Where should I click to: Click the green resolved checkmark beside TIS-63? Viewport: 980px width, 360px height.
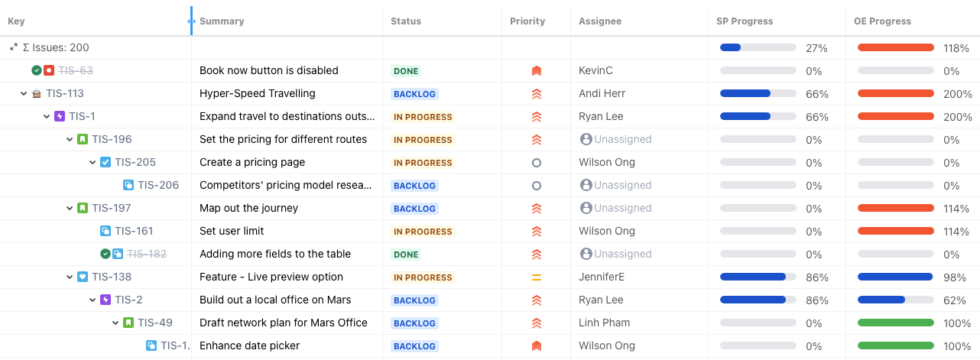(x=37, y=70)
